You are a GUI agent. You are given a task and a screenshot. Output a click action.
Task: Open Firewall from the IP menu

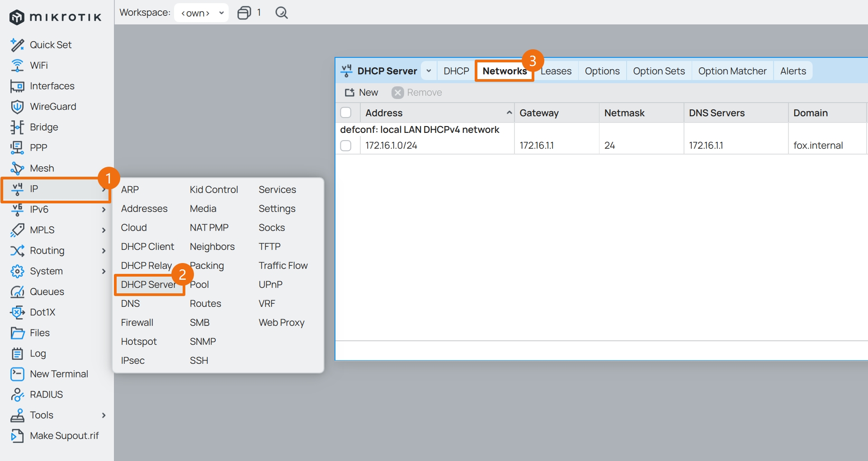[x=137, y=323]
